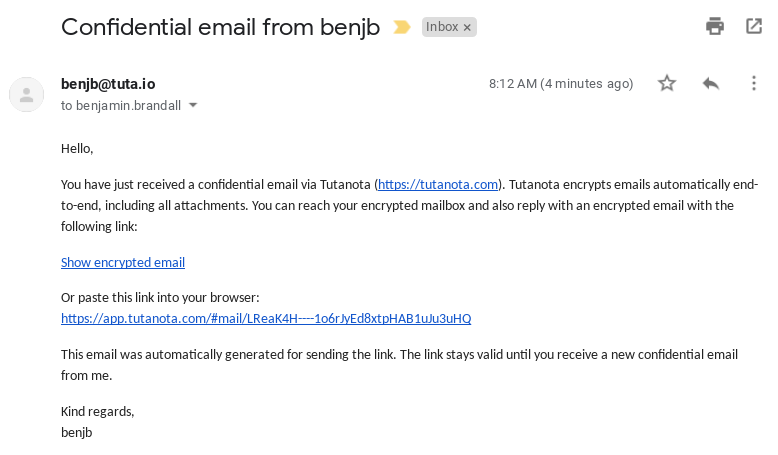This screenshot has width=778, height=455.
Task: Open email in new window icon
Action: coord(754,26)
